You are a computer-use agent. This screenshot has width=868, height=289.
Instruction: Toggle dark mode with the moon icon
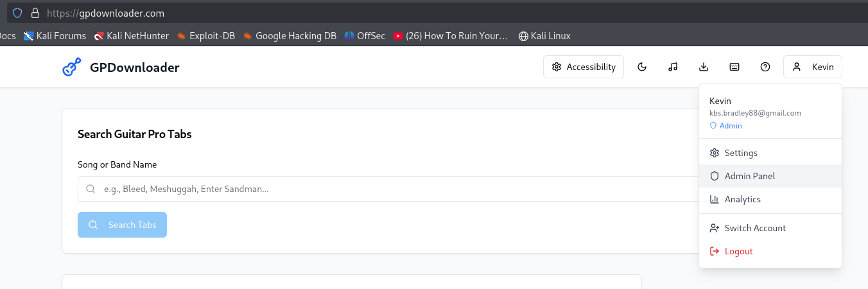pyautogui.click(x=641, y=67)
